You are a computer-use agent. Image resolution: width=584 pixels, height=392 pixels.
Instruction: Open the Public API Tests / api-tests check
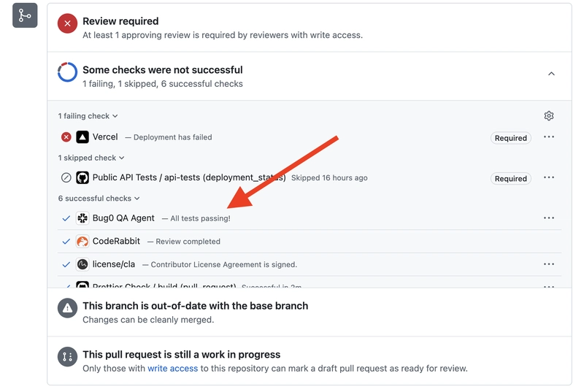(189, 177)
